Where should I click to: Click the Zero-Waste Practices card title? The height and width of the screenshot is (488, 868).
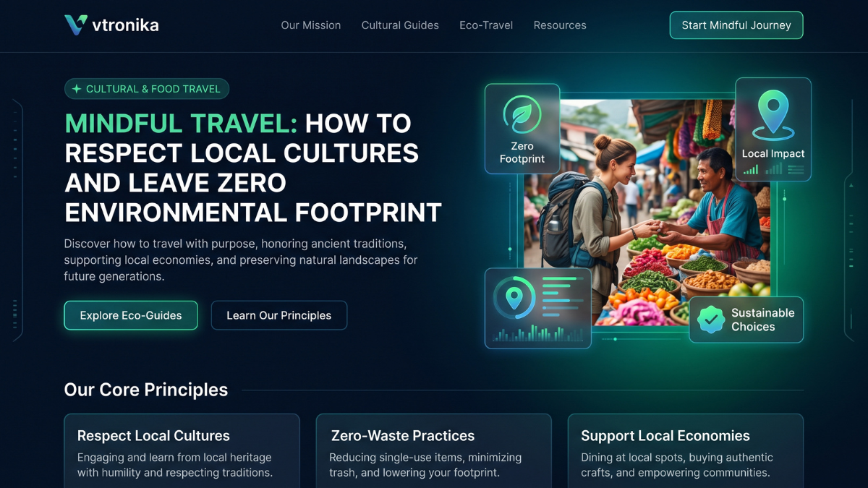(403, 436)
